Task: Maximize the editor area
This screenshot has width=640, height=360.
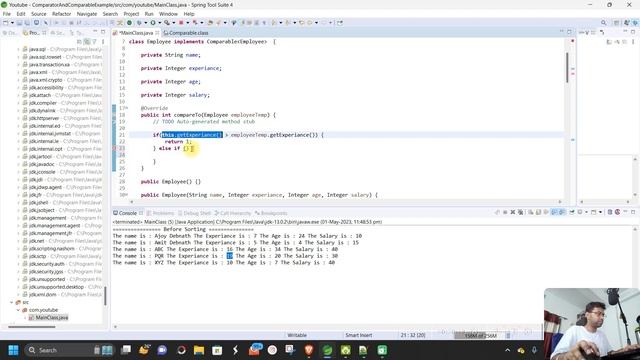Action: 569,32
